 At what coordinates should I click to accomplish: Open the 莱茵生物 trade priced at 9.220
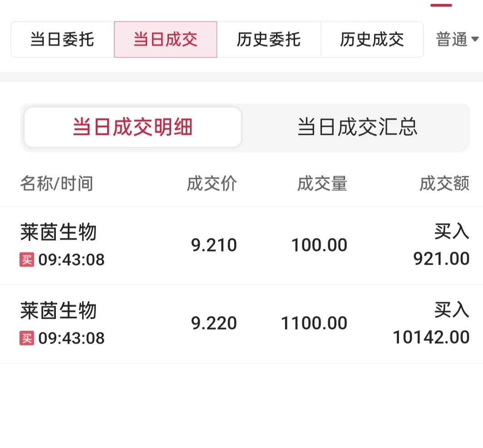click(59, 311)
